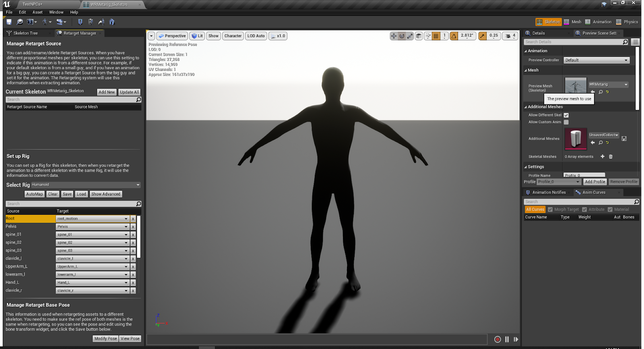
Task: Open the Select Rig Humanoid dropdown
Action: [85, 185]
